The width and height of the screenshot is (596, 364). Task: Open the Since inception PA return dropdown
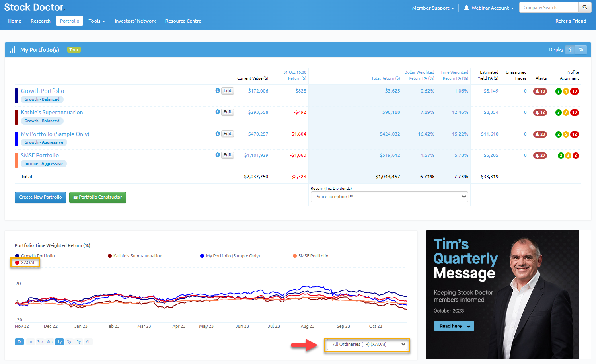click(389, 197)
